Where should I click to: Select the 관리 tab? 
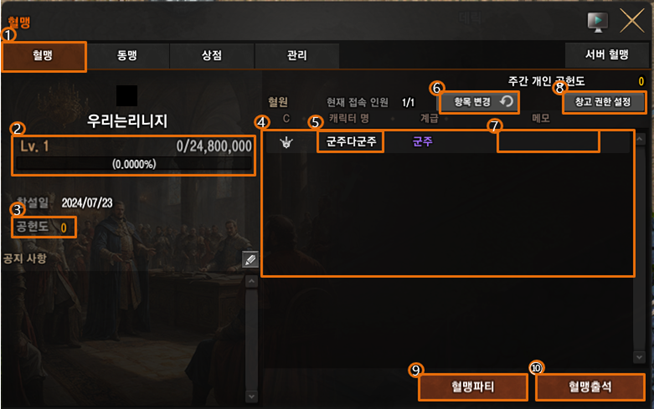tap(297, 55)
